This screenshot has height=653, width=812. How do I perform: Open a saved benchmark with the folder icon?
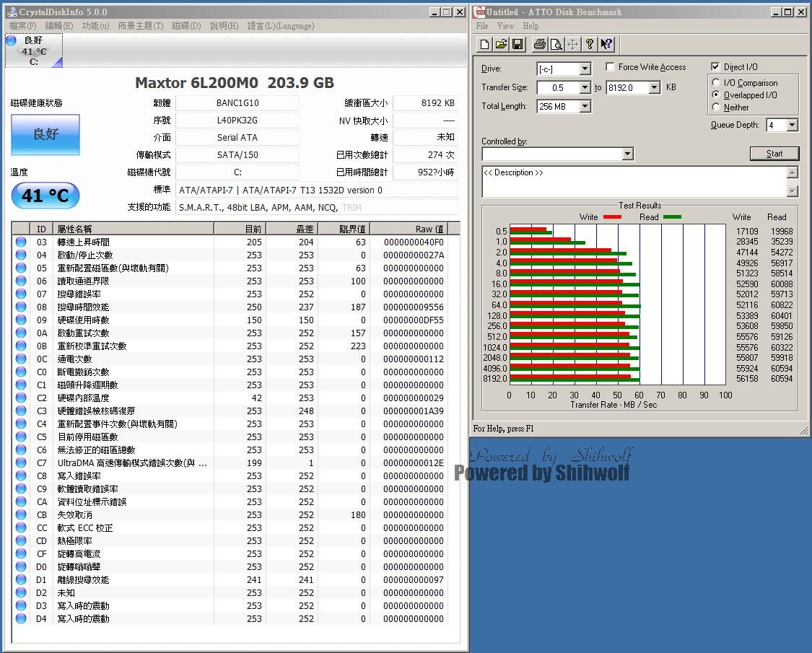point(501,45)
